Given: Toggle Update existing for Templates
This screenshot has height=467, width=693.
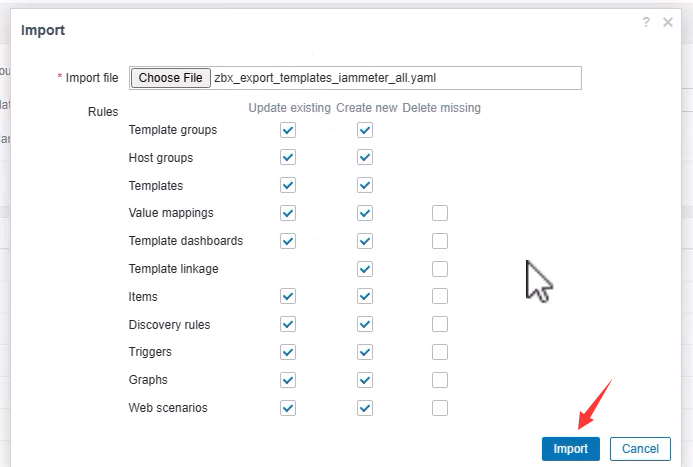Looking at the screenshot, I should pos(289,185).
